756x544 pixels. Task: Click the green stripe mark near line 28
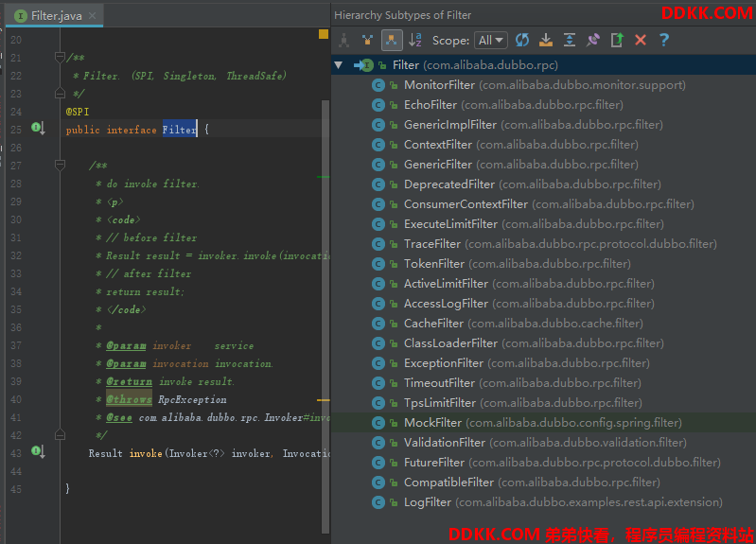click(324, 177)
